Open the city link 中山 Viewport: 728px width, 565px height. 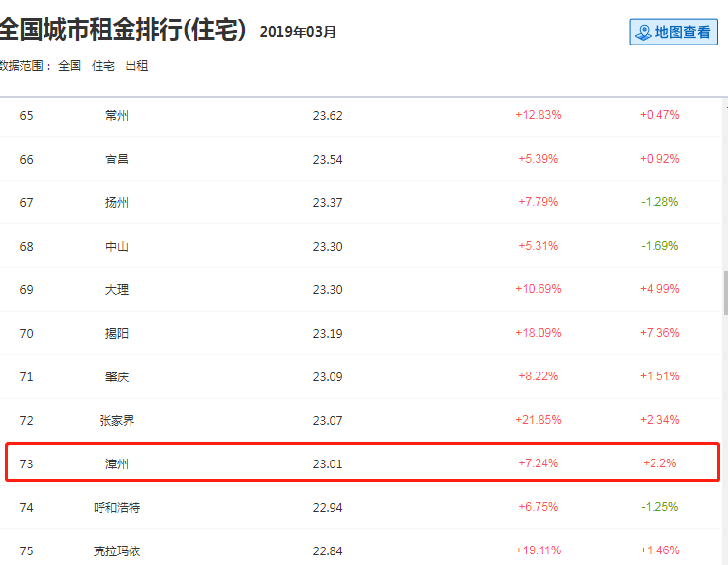(117, 246)
